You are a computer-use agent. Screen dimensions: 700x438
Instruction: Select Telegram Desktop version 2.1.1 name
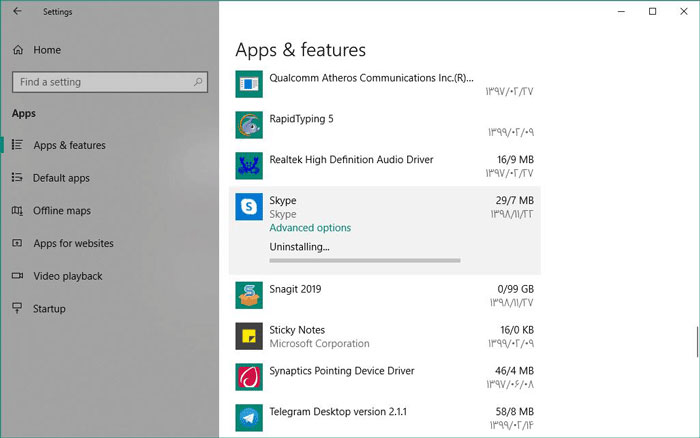(338, 412)
